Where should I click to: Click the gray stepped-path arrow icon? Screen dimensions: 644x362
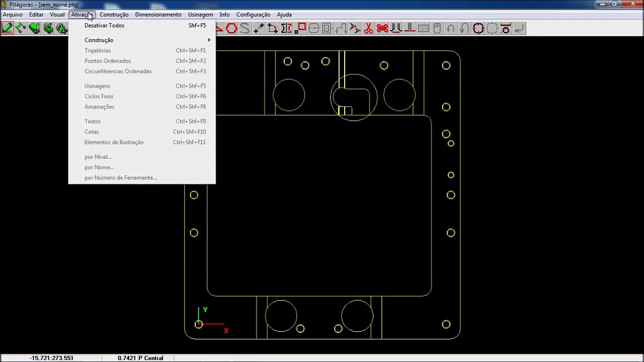pyautogui.click(x=341, y=28)
